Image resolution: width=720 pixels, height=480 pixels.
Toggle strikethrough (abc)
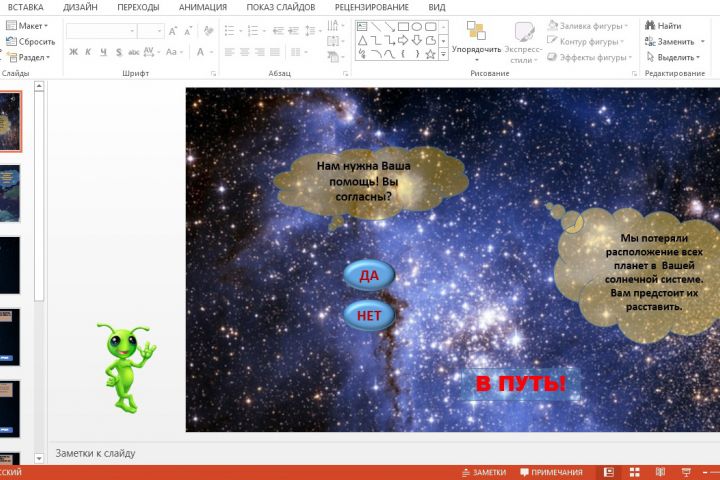pos(134,52)
